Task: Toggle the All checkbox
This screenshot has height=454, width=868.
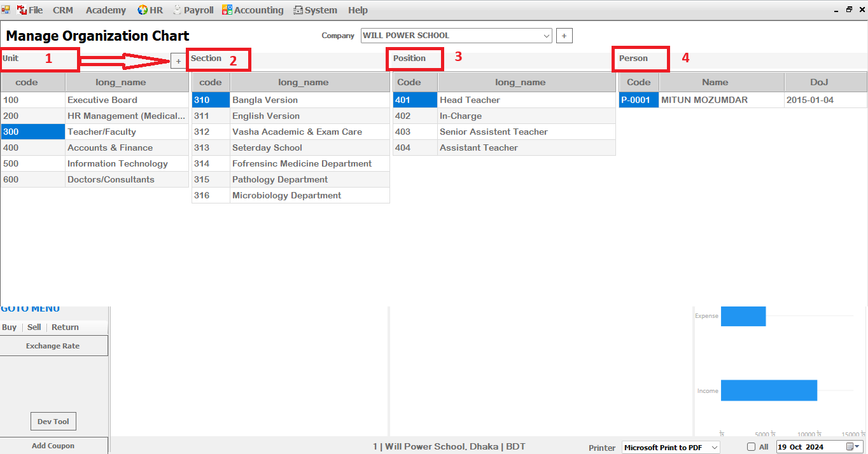Action: pyautogui.click(x=751, y=447)
